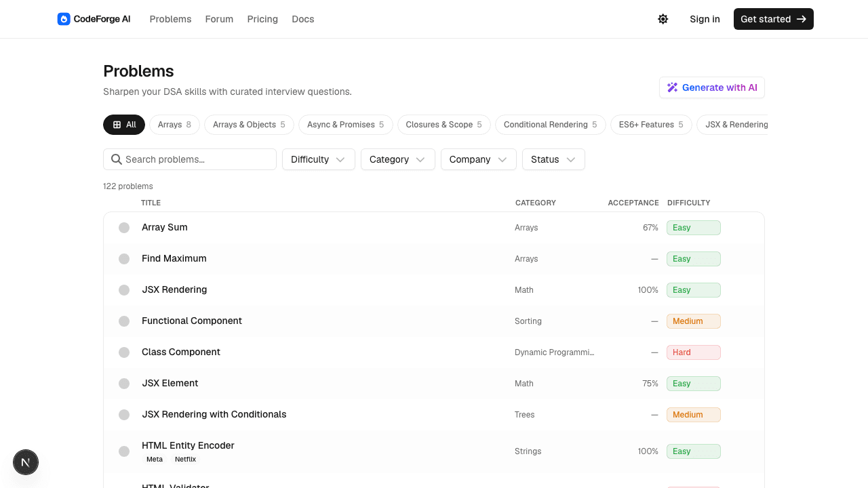Click the magnifier icon in search box
Image resolution: width=868 pixels, height=488 pixels.
coord(117,159)
